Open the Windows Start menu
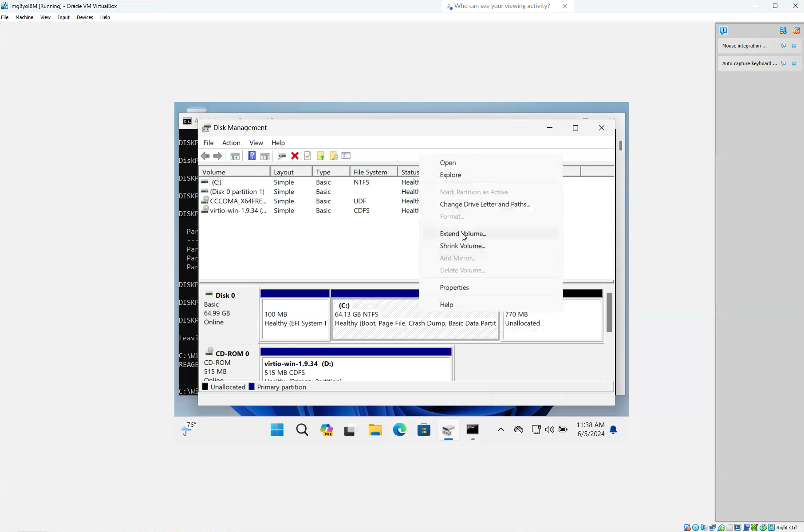The width and height of the screenshot is (804, 532). 277,430
